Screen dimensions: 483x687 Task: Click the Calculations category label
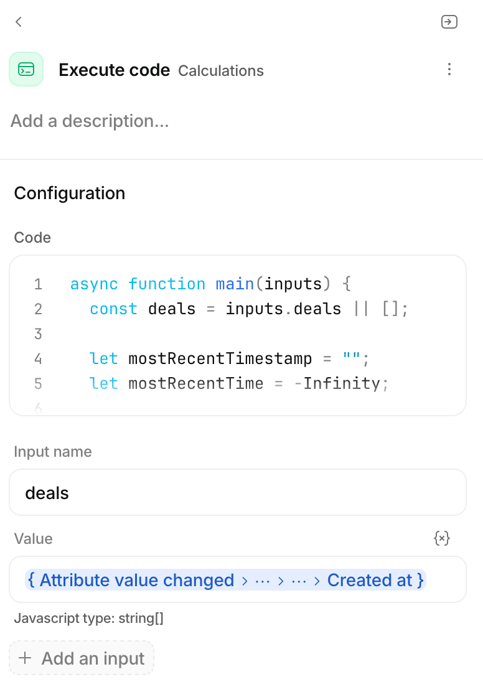[x=220, y=71]
